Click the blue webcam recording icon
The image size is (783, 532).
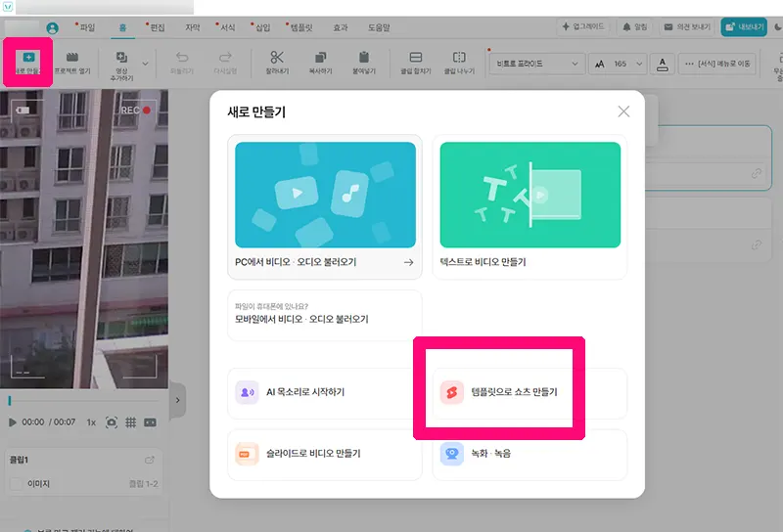click(x=452, y=454)
